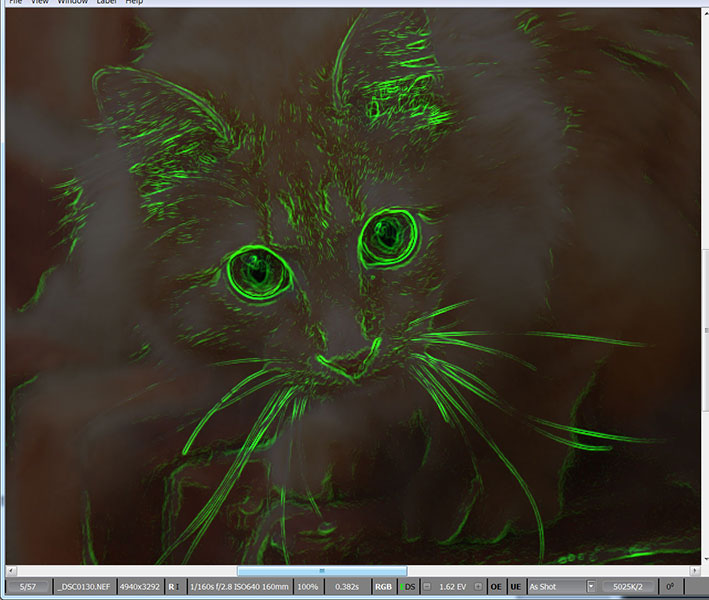Click the 4940x3292 image dimensions indicator
709x600 pixels.
140,586
